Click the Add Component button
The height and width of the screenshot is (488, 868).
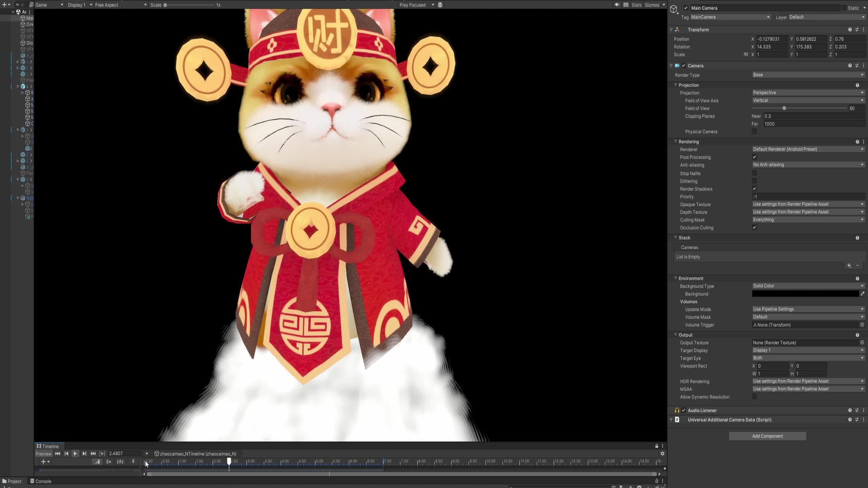(767, 436)
